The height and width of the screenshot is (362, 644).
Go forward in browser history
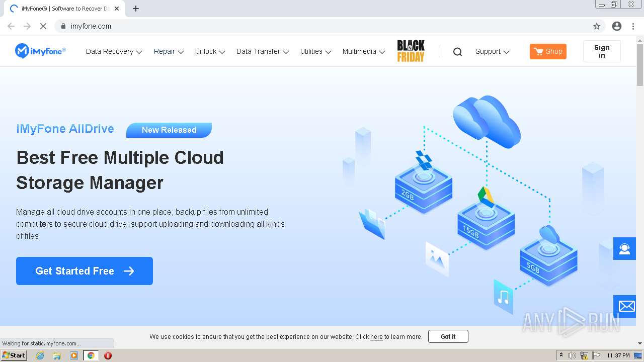(27, 26)
